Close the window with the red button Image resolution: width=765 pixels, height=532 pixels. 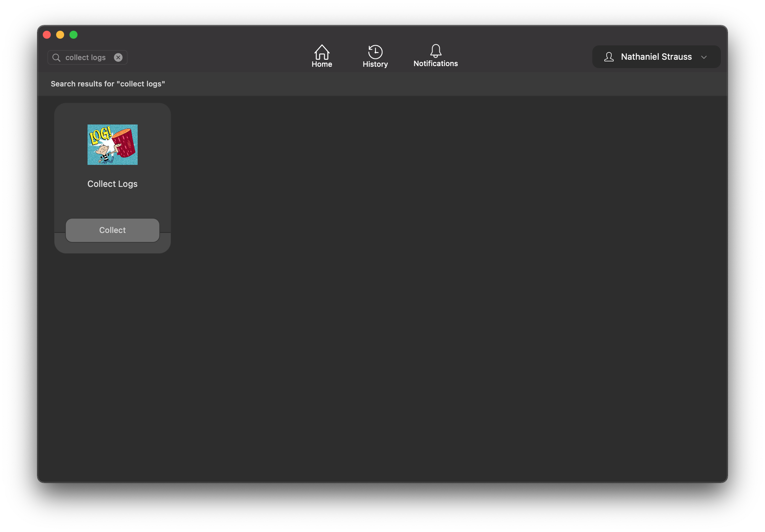47,35
